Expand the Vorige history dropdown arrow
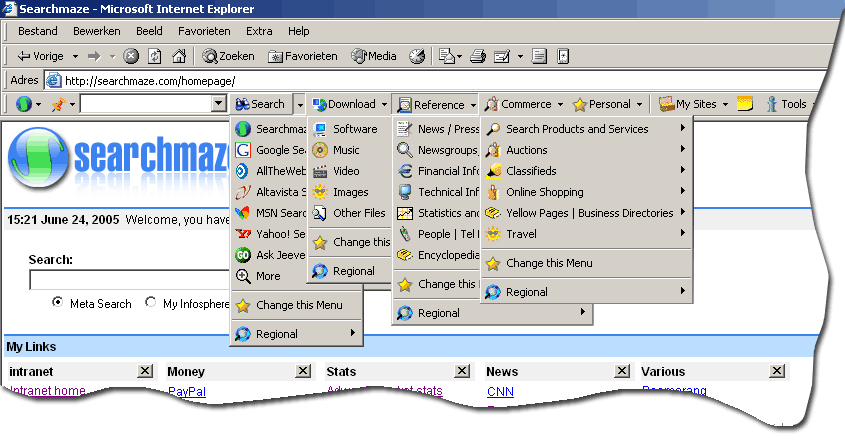845x441 pixels. click(x=75, y=56)
